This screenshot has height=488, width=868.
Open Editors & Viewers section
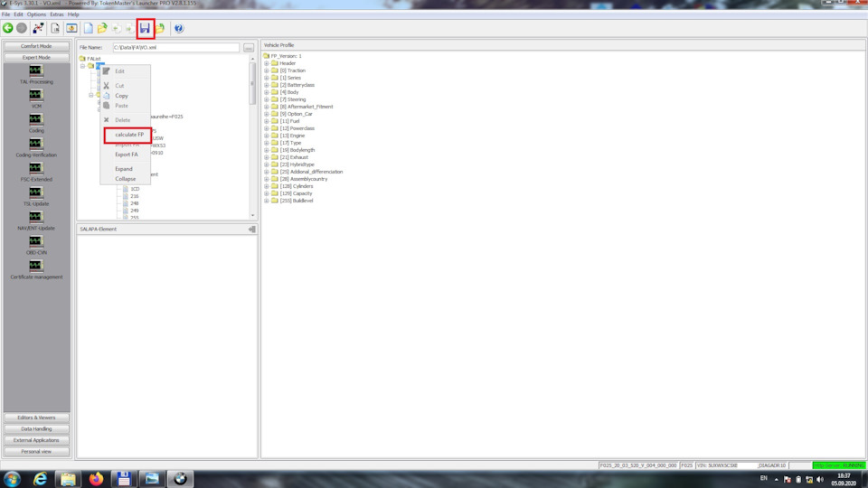tap(36, 418)
